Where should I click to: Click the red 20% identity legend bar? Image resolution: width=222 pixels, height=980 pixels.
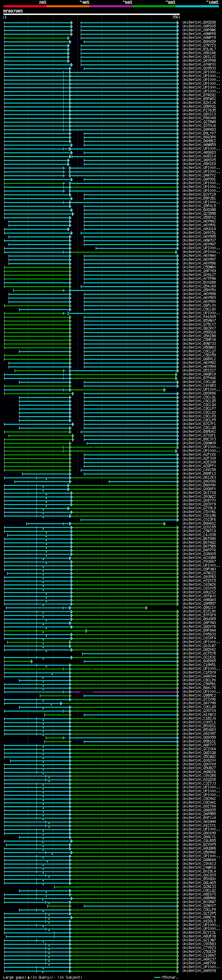tap(25, 6)
